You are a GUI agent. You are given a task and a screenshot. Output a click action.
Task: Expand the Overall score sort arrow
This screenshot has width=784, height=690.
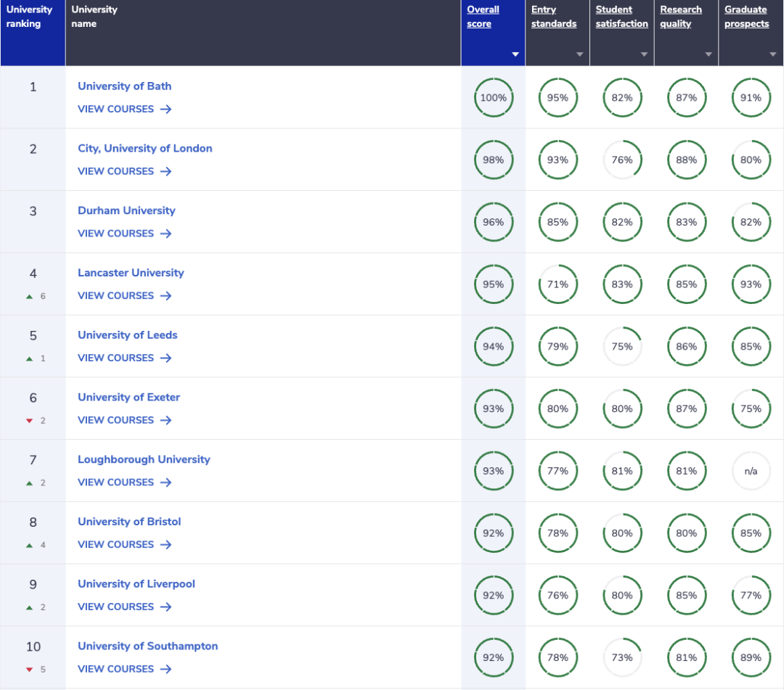(x=515, y=54)
